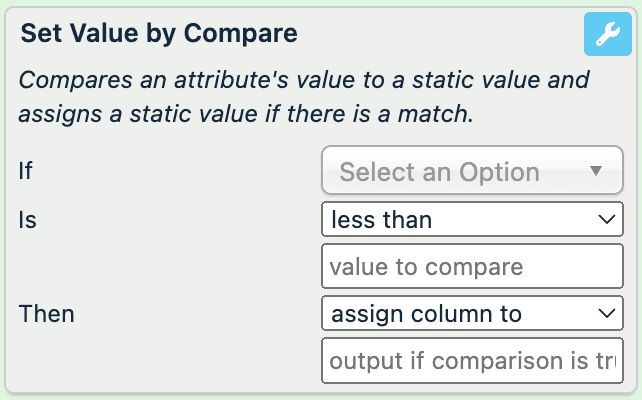This screenshot has height=400, width=642.
Task: Click the chevron on the 'less than' select
Action: tap(605, 220)
